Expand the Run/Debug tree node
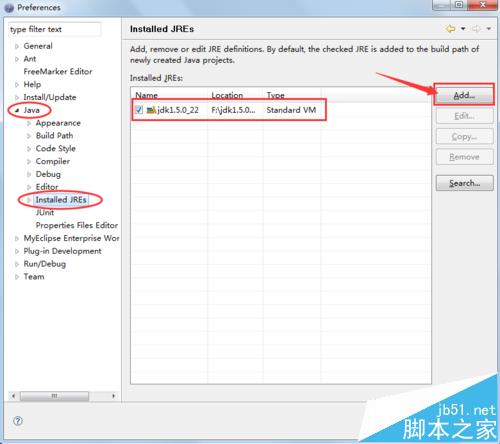The height and width of the screenshot is (444, 500). coord(17,264)
